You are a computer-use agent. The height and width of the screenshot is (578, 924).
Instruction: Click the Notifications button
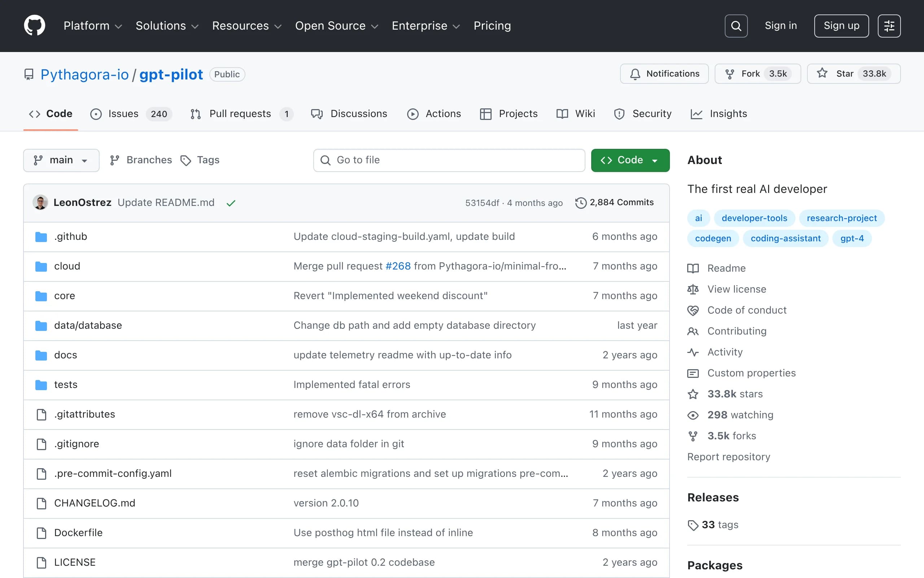tap(664, 74)
